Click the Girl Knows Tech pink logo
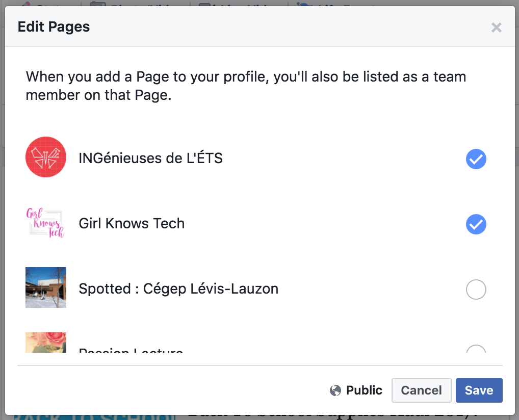Viewport: 519px width, 420px height. [46, 222]
